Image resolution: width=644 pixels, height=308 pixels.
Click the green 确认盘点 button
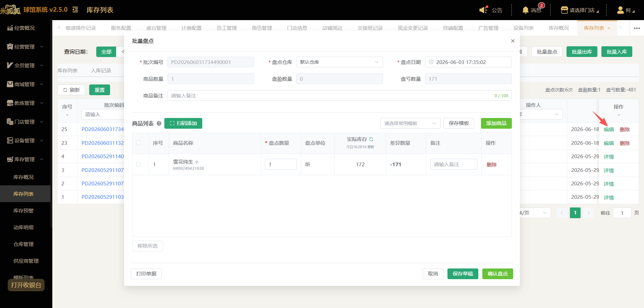tap(497, 274)
